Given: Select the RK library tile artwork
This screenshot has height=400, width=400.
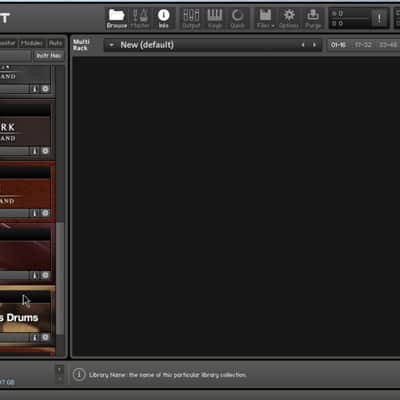Looking at the screenshot, I should tap(25, 130).
